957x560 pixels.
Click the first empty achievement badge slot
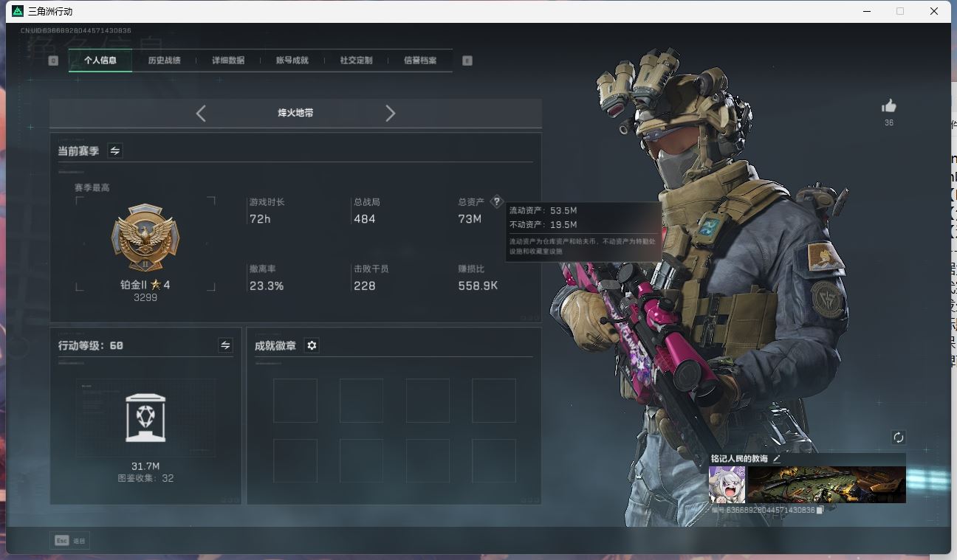point(295,401)
